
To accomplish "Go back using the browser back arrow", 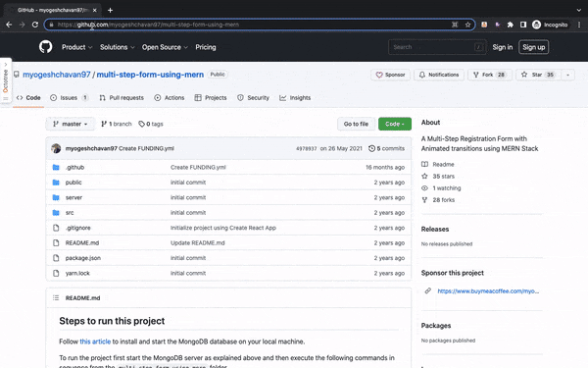I will (9, 25).
